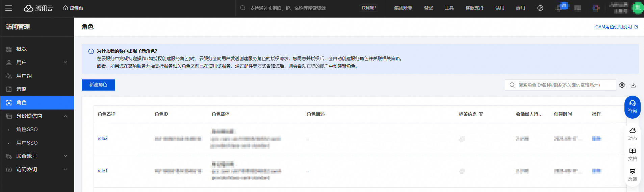
Task: Select 角色 in the sidebar
Action: (37, 102)
